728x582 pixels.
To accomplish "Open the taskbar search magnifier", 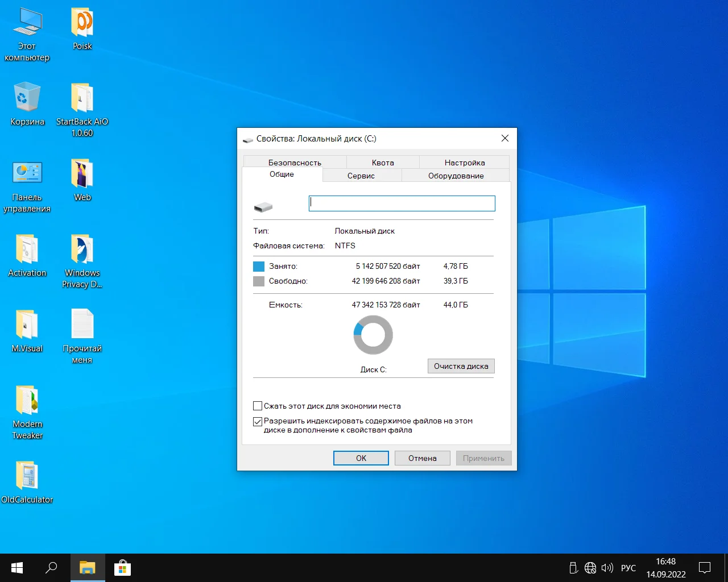I will click(51, 568).
